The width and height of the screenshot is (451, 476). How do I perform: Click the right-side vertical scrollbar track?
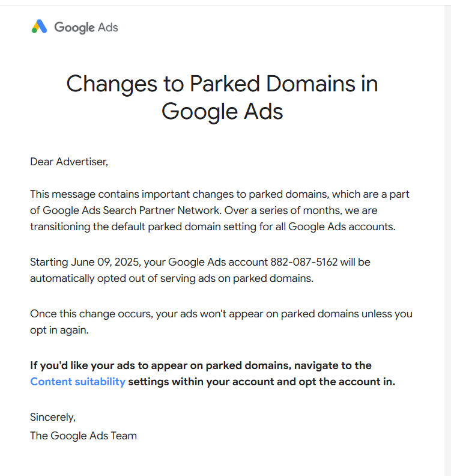click(447, 240)
